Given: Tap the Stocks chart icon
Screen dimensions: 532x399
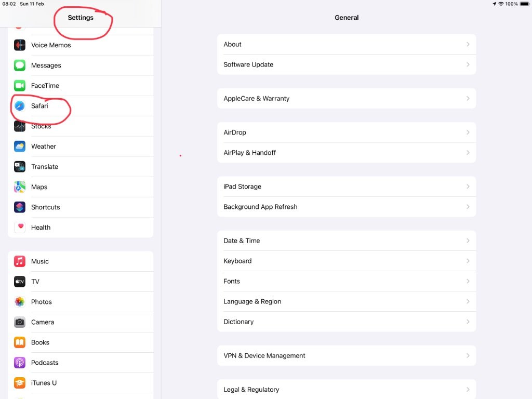Looking at the screenshot, I should tap(20, 126).
